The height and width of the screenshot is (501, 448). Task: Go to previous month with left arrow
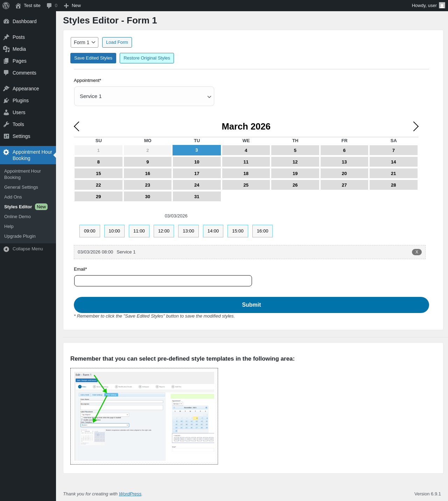click(77, 126)
